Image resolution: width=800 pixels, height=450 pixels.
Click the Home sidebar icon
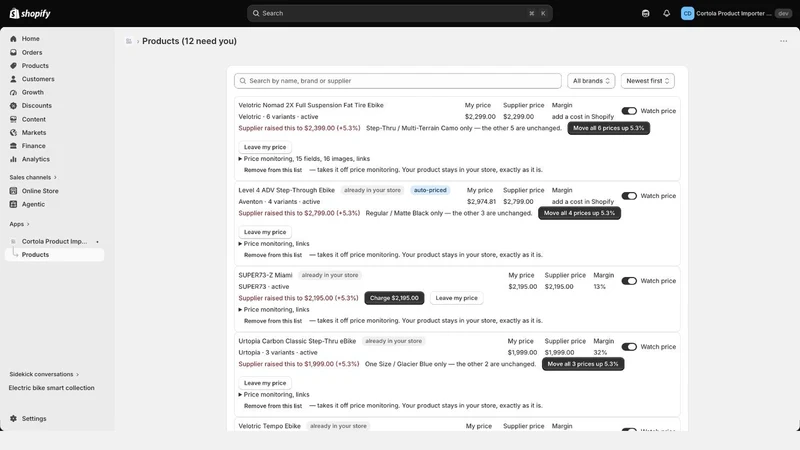tap(13, 39)
